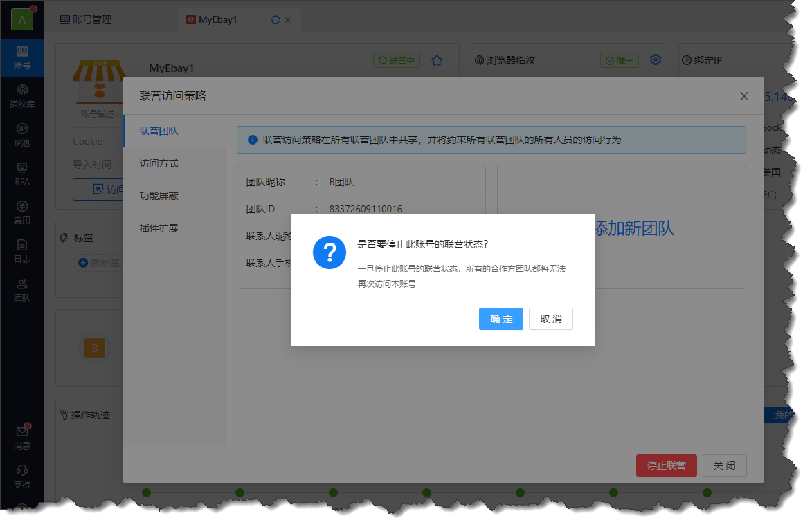Open the 支持 support section

[22, 477]
